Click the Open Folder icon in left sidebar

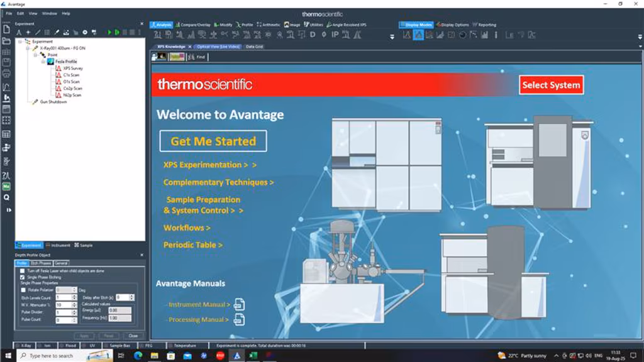click(6, 41)
